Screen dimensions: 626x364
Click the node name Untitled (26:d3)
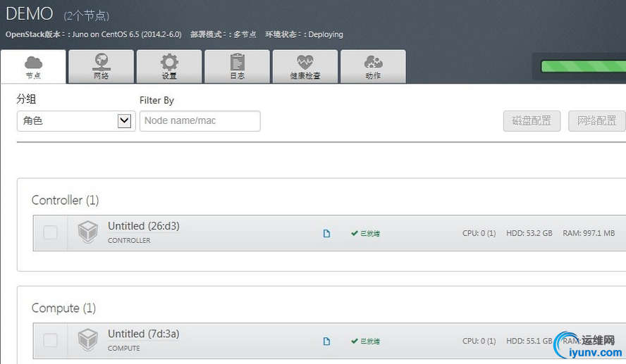click(x=144, y=226)
